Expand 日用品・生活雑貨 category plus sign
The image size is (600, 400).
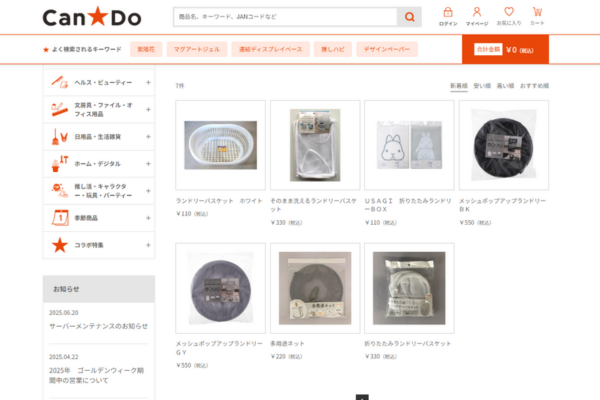click(148, 137)
